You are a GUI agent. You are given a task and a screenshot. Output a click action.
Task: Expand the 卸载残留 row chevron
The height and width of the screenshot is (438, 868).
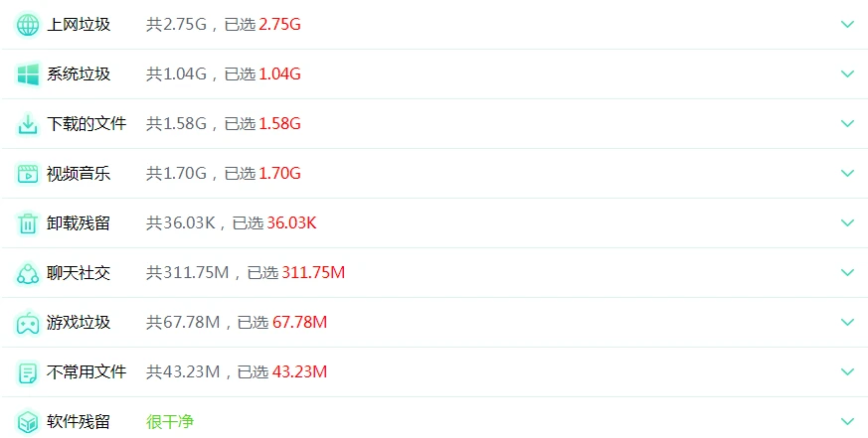point(847,222)
